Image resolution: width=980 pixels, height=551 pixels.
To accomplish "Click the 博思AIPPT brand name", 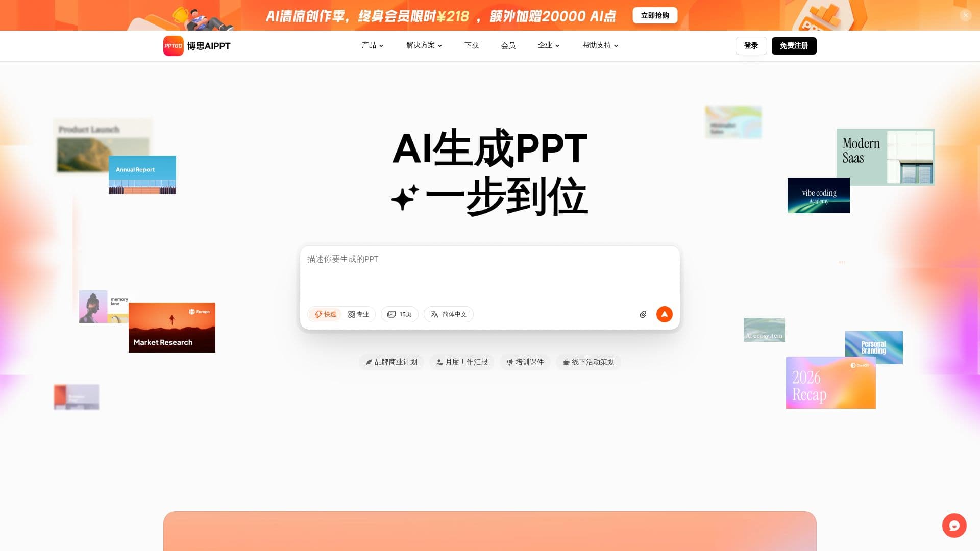I will 209,46.
